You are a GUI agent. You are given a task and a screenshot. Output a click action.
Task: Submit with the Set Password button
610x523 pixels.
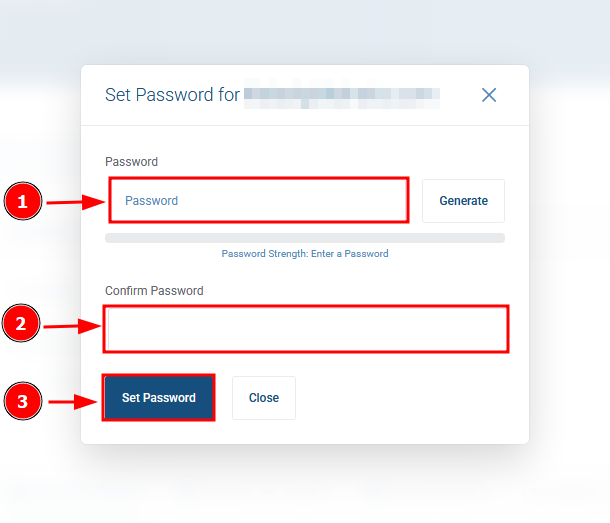pos(159,398)
